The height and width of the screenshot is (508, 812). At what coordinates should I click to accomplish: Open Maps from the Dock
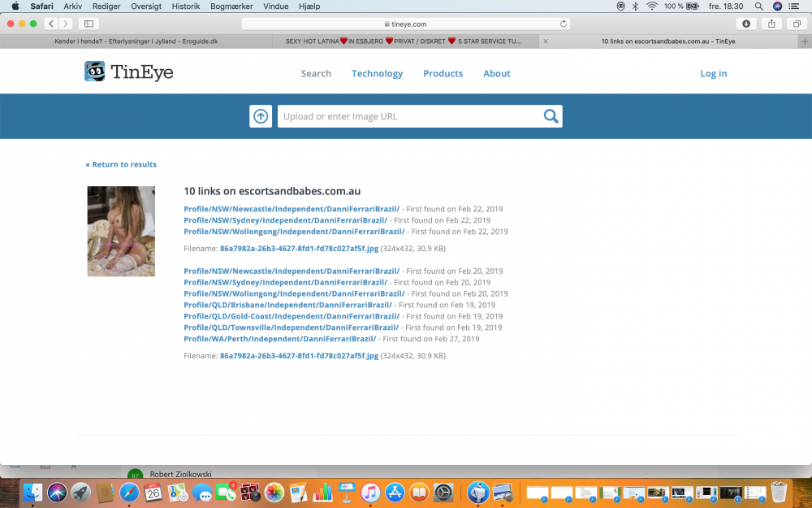click(178, 492)
